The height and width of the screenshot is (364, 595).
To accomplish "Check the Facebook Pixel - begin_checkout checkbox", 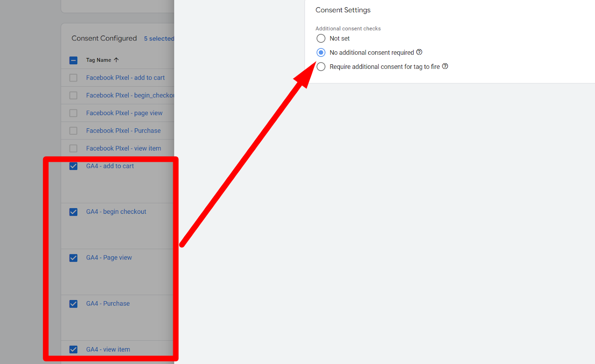I will pyautogui.click(x=74, y=96).
